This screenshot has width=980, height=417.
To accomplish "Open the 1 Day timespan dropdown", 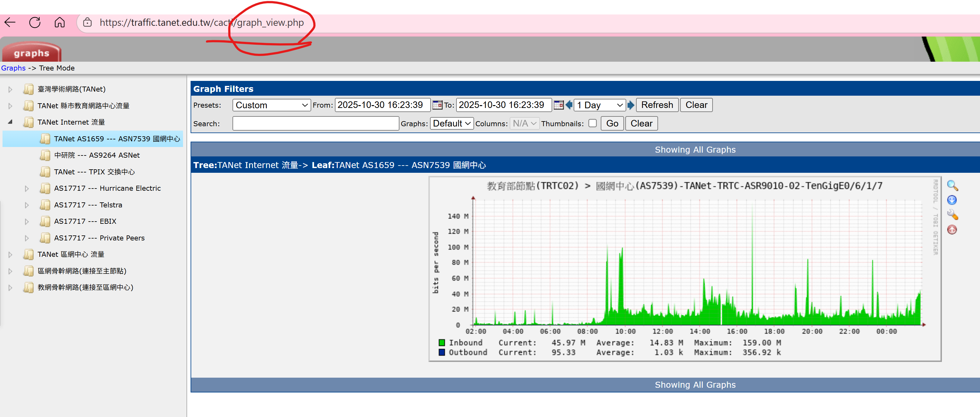I will tap(600, 105).
